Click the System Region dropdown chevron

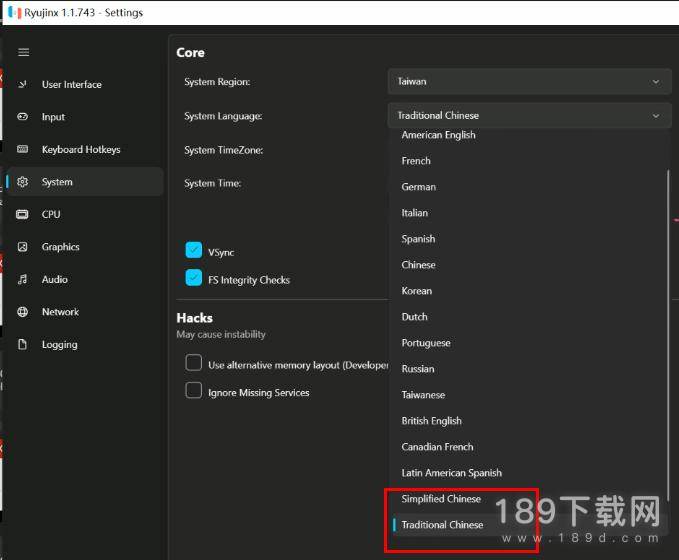656,81
